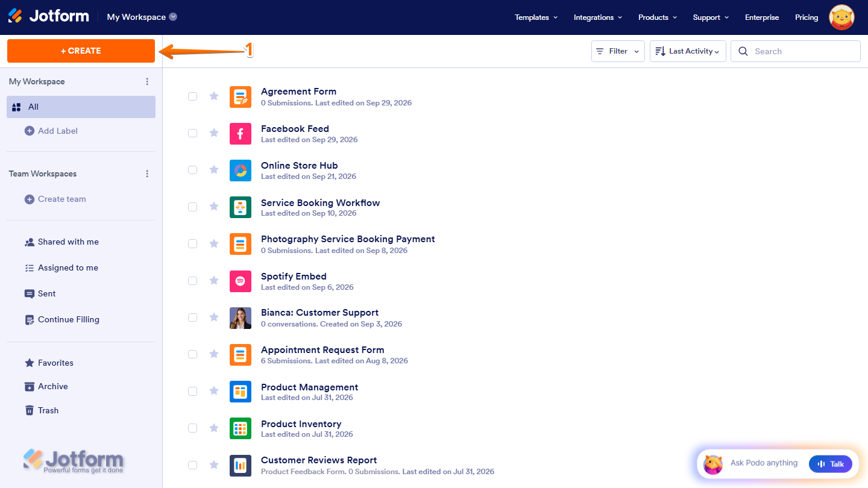The height and width of the screenshot is (488, 868).
Task: Click the Spotify Embed icon
Action: coord(241,281)
